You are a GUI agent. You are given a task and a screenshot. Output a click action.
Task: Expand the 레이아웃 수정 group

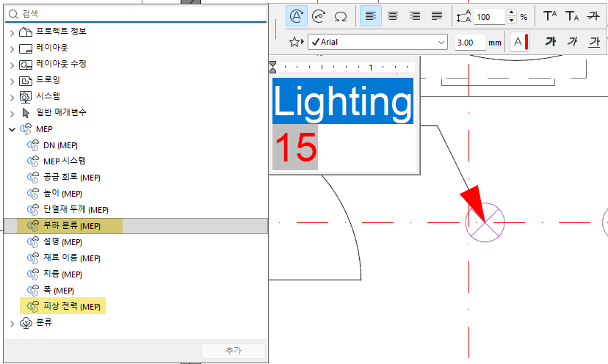[x=12, y=65]
